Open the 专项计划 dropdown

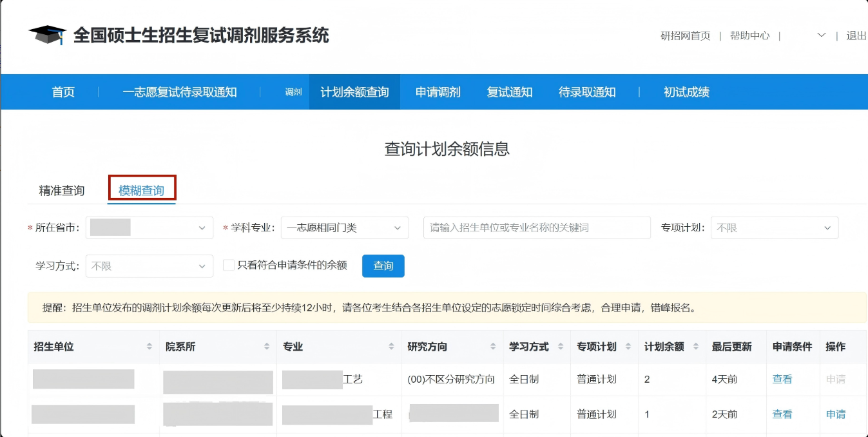coord(774,228)
